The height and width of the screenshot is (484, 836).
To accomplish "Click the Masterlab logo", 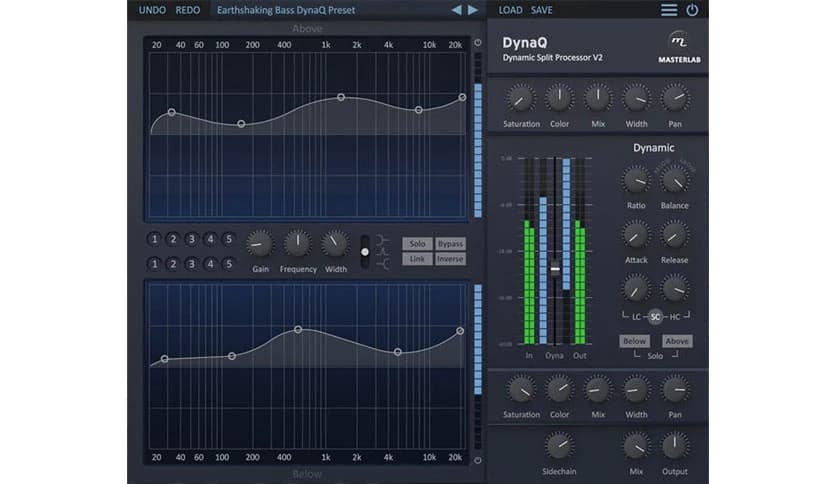I will pos(679,47).
